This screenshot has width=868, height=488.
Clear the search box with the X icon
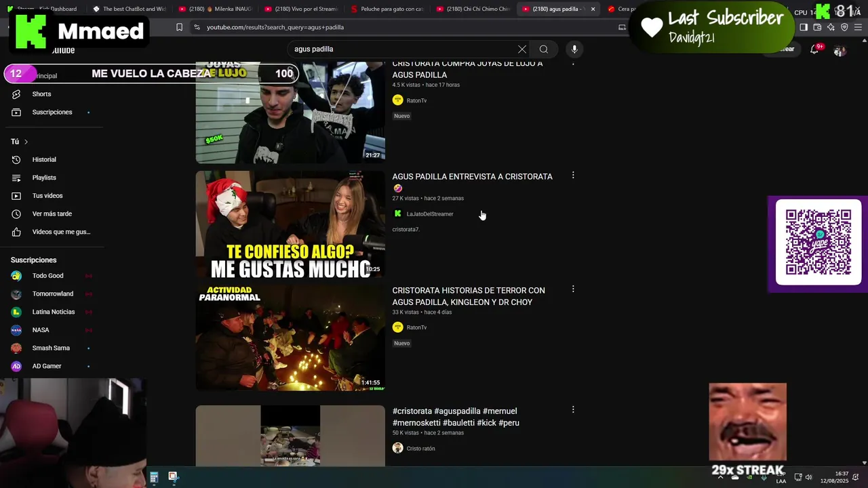tap(522, 49)
